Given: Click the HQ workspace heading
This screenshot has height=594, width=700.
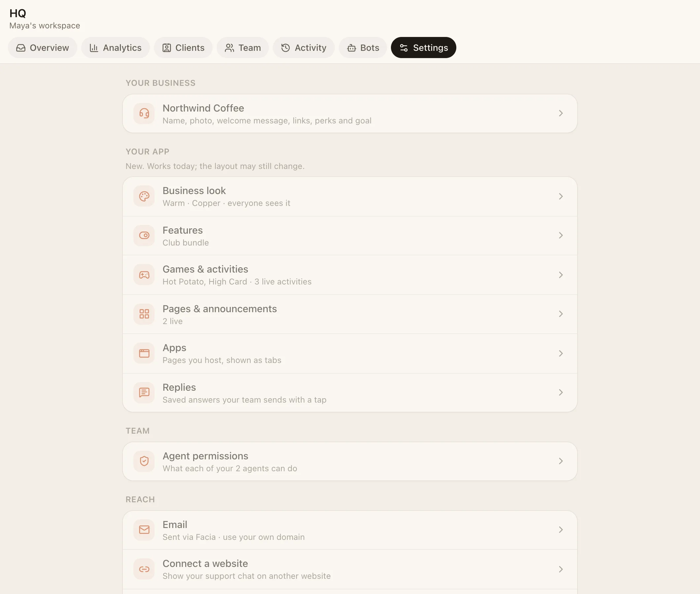Looking at the screenshot, I should pos(18,14).
